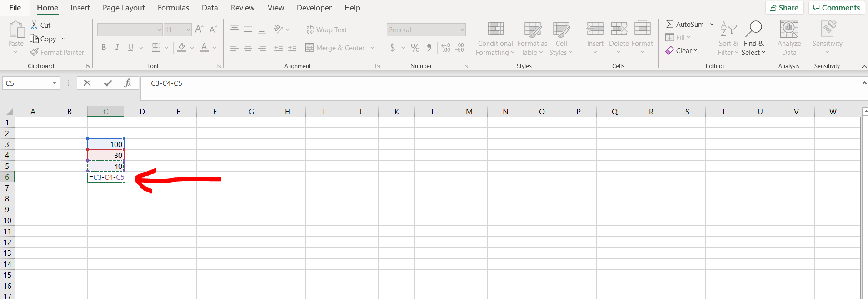
Task: Open the font name combo box
Action: point(130,30)
